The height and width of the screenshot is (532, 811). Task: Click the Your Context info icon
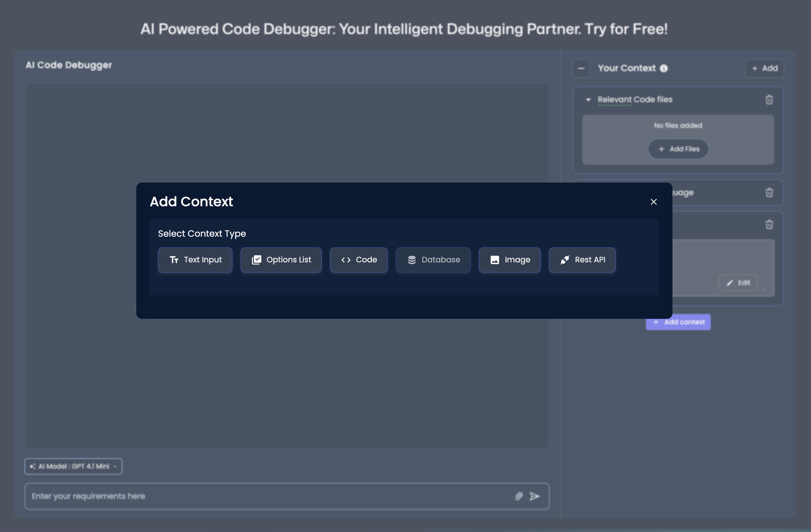pyautogui.click(x=664, y=68)
